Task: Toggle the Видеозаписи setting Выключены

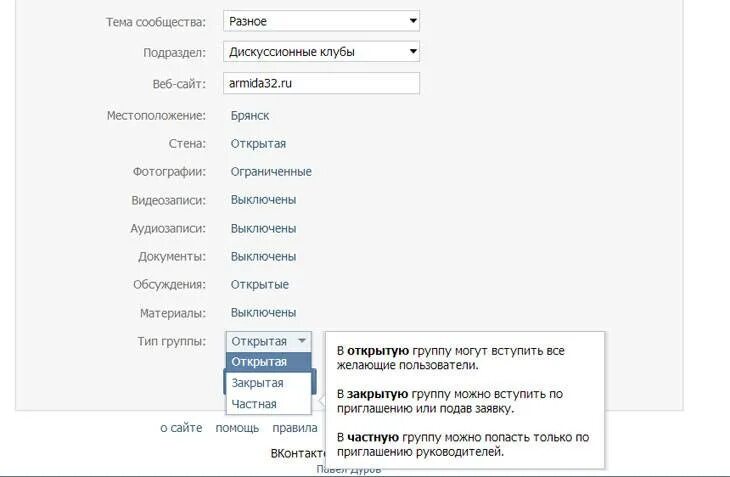Action: pos(264,200)
